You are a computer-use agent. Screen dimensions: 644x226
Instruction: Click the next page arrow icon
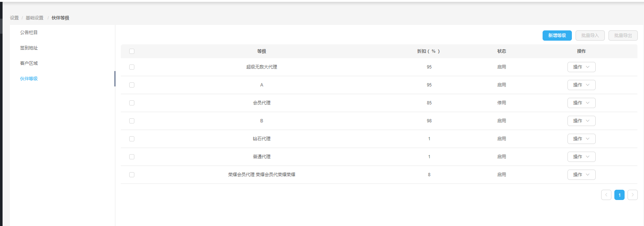(632, 195)
